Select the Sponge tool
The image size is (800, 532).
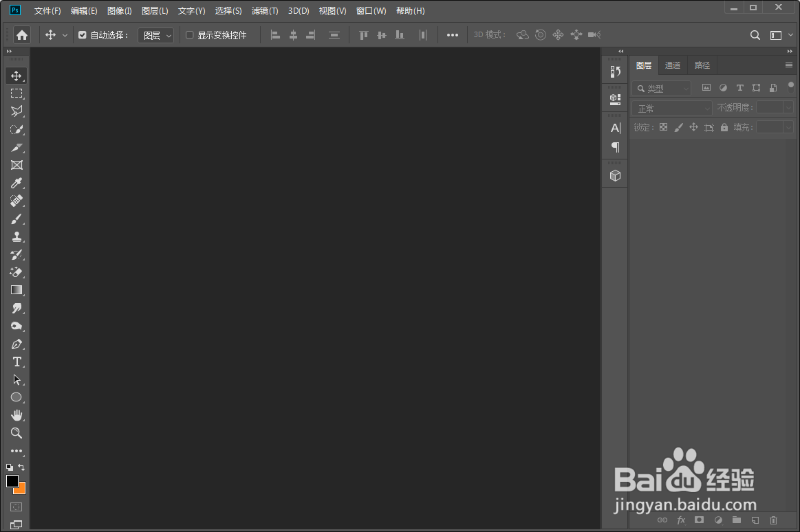click(x=17, y=326)
